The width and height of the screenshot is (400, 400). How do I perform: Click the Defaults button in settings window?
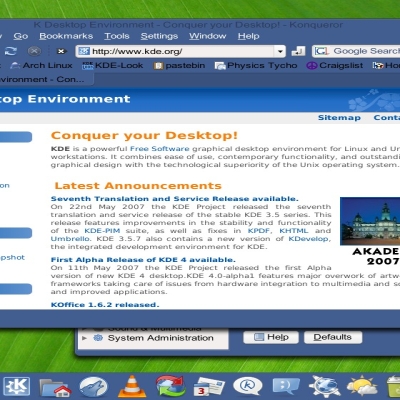(x=333, y=337)
